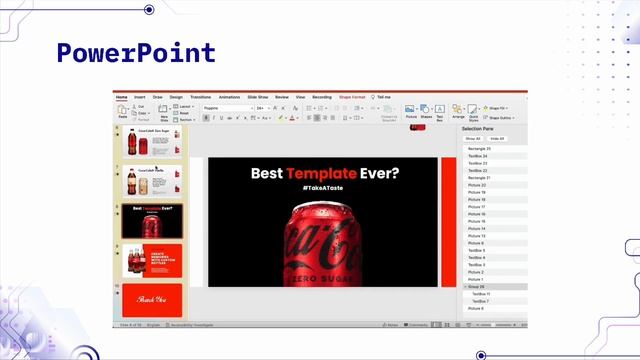Select the Thank You slide thumbnail
The image size is (640, 360).
[x=152, y=300]
